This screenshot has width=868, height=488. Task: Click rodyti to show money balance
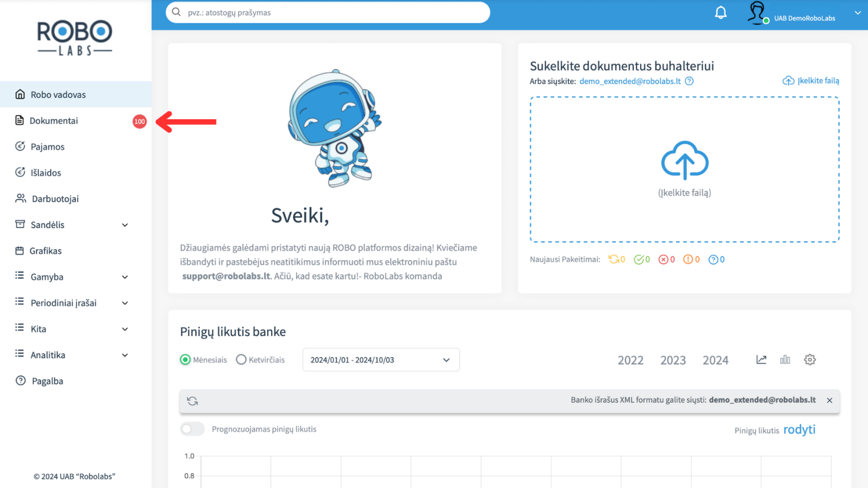coord(799,430)
